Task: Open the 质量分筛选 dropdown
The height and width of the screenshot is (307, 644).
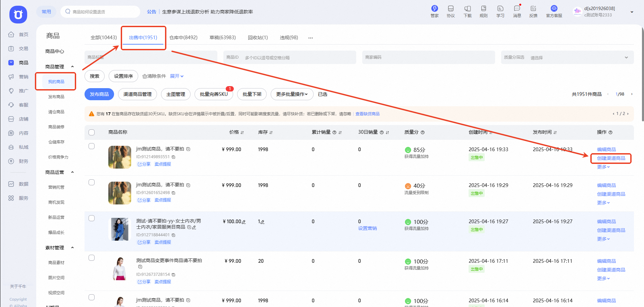Action: click(x=567, y=57)
